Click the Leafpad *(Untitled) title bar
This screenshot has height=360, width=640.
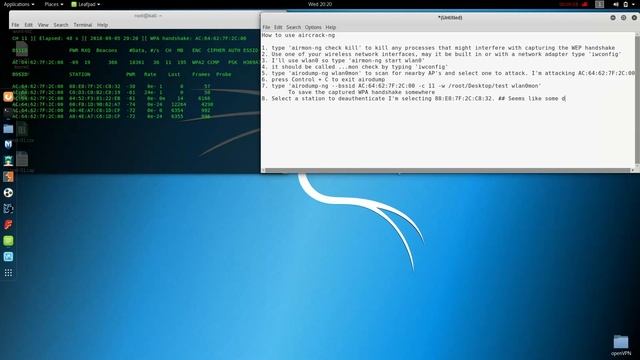pos(450,18)
